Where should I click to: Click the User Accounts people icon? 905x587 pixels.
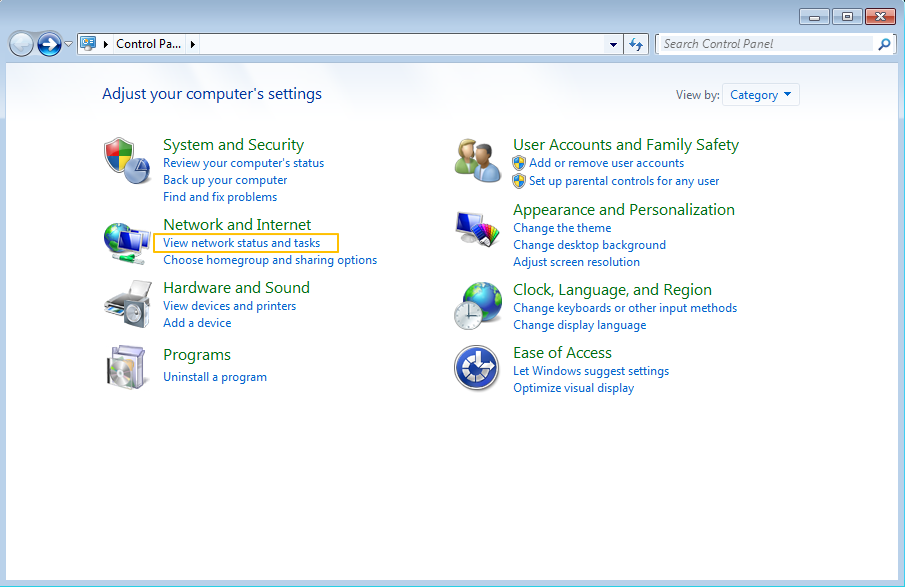tap(477, 161)
